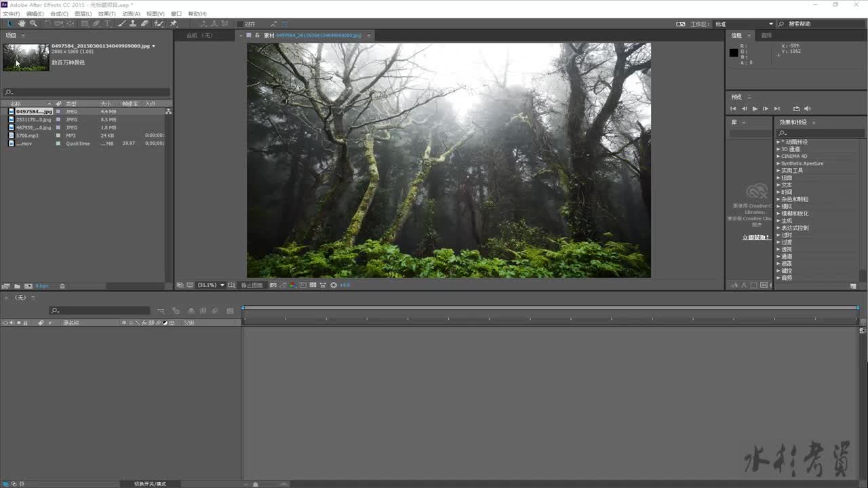Click the always preview this view icon
This screenshot has width=868, height=488.
[x=180, y=285]
